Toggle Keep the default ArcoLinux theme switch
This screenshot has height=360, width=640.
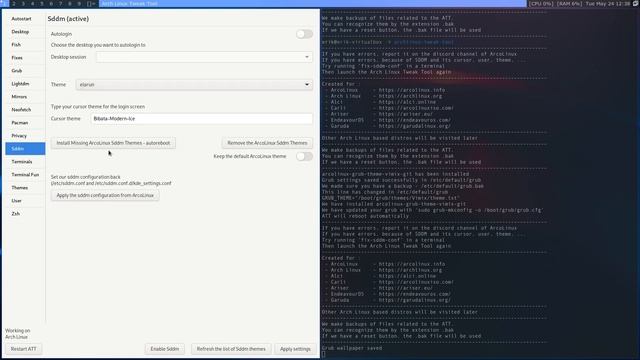304,156
